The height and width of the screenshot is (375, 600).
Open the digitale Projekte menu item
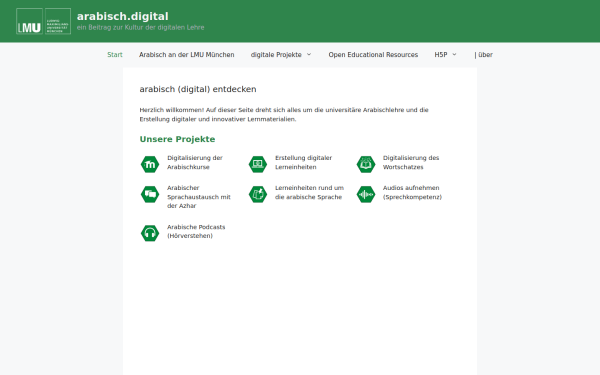(x=276, y=55)
